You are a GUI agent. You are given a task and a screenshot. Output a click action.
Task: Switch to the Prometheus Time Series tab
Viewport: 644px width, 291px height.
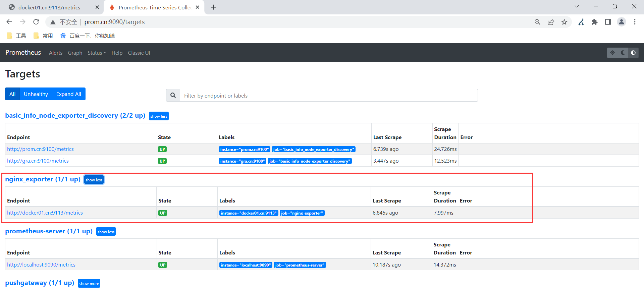(154, 7)
